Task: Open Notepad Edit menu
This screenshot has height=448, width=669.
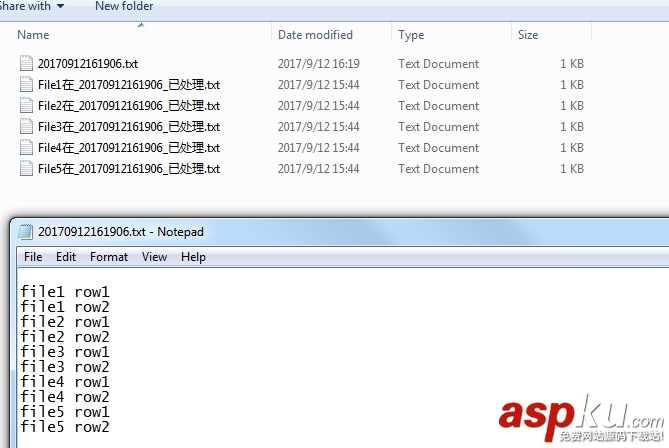Action: coord(66,257)
